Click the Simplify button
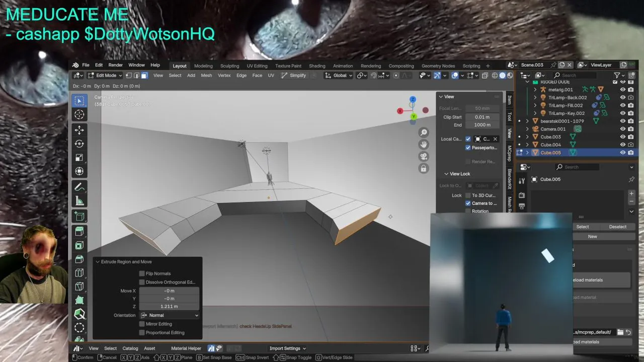 [x=294, y=75]
